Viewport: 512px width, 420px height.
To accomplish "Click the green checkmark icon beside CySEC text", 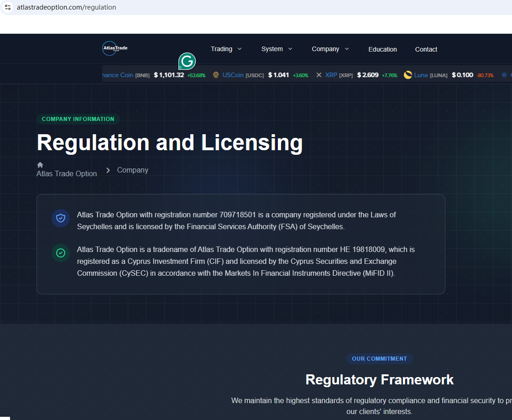I will pyautogui.click(x=61, y=253).
